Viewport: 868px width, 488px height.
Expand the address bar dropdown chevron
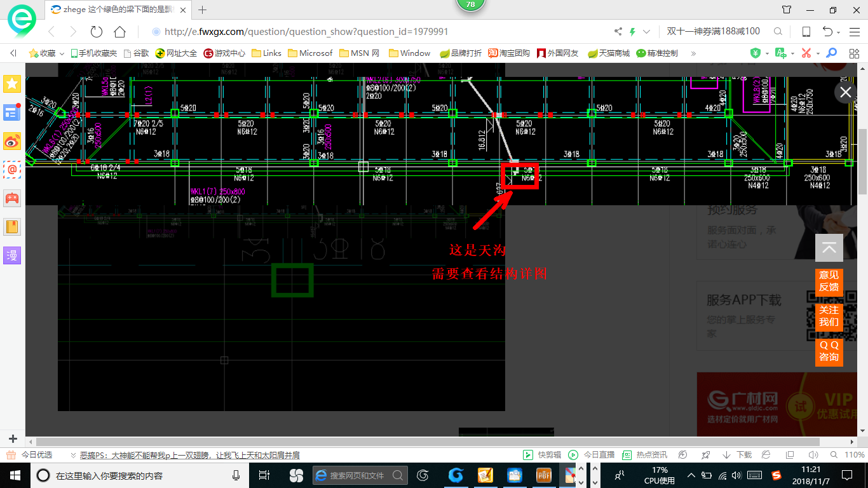tap(647, 32)
